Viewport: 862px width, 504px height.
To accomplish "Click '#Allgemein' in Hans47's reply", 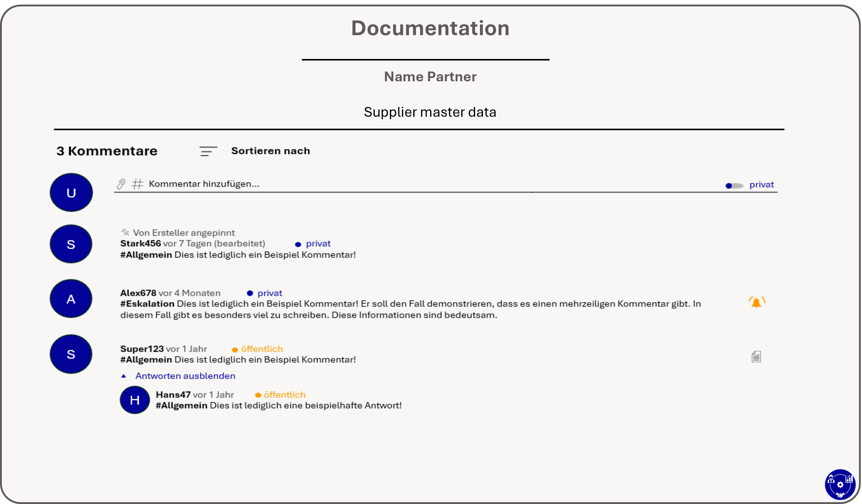I will point(182,405).
